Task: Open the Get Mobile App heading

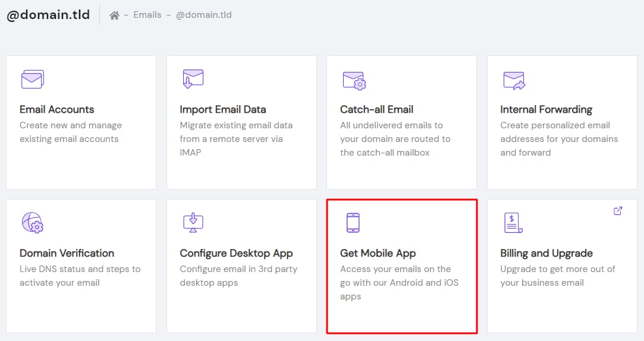Action: pos(378,253)
